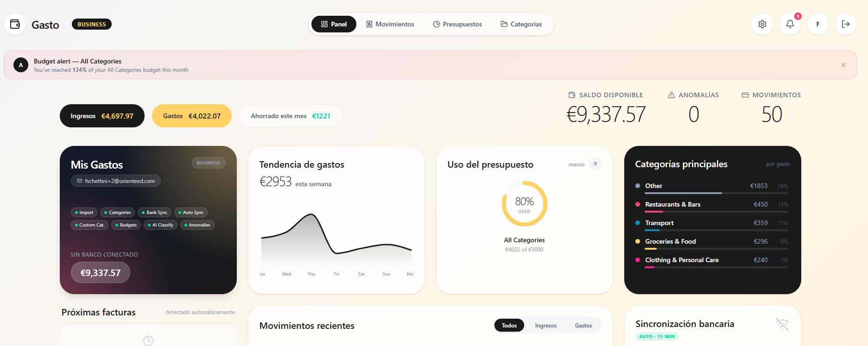Image resolution: width=868 pixels, height=346 pixels.
Task: Open the budget usage arrow icon
Action: [595, 164]
